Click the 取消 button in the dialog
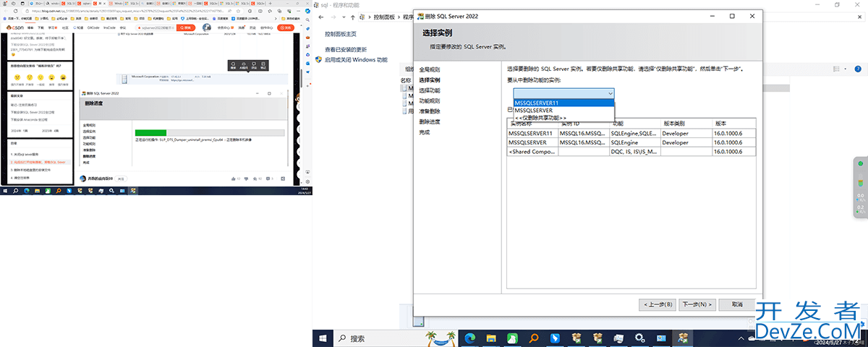This screenshot has width=868, height=347. (x=737, y=304)
